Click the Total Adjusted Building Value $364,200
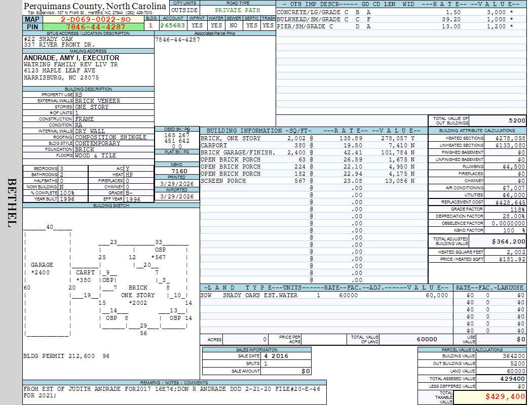The image size is (532, 405). tap(506, 242)
